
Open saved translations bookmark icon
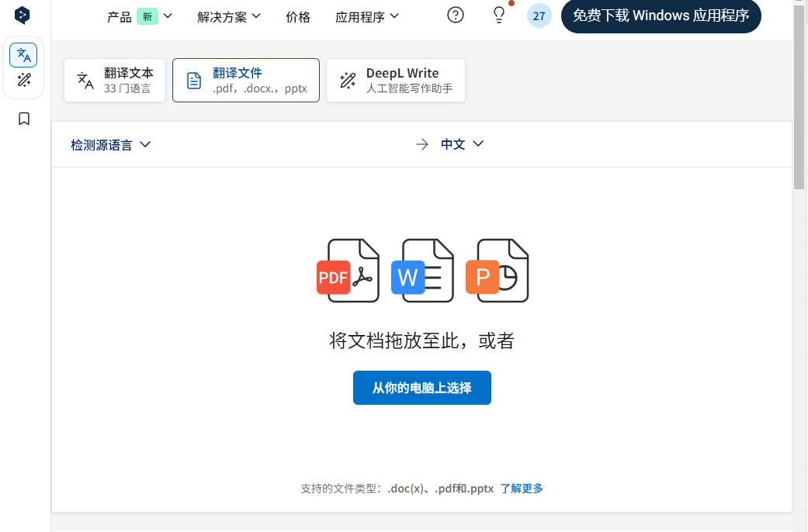[24, 119]
